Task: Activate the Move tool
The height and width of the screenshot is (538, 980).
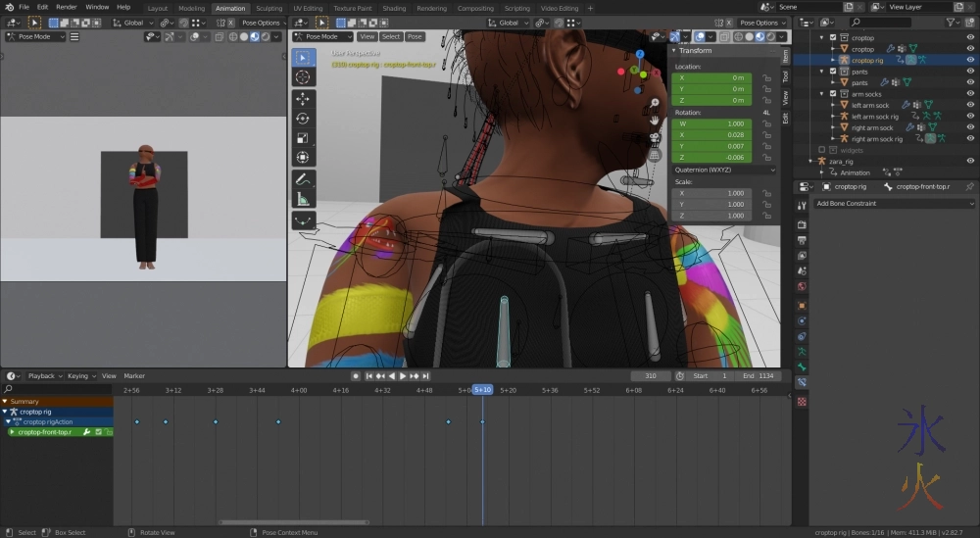Action: 303,99
